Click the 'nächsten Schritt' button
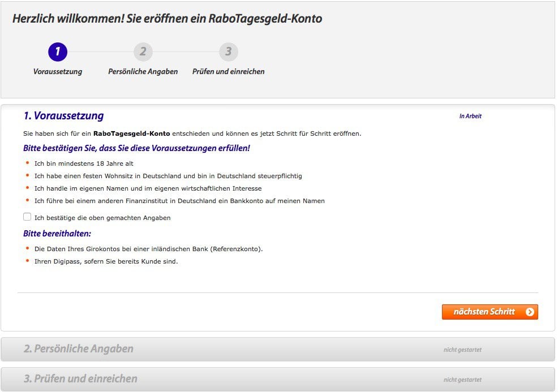This screenshot has width=558, height=392. 490,312
